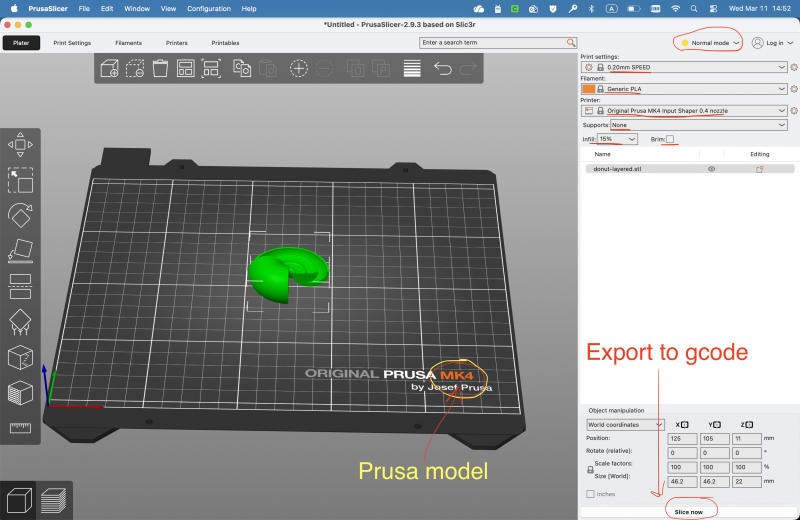Switch to 3D editor view cube icon
Image resolution: width=800 pixels, height=520 pixels.
click(19, 500)
